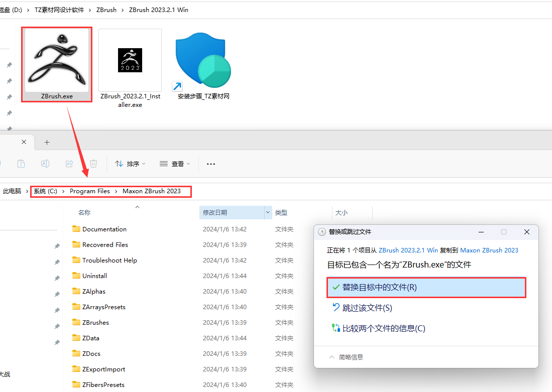Screen dimensions: 552x392
Task: Open the 修改日期 column filter dropdown arrow
Action: [x=268, y=212]
